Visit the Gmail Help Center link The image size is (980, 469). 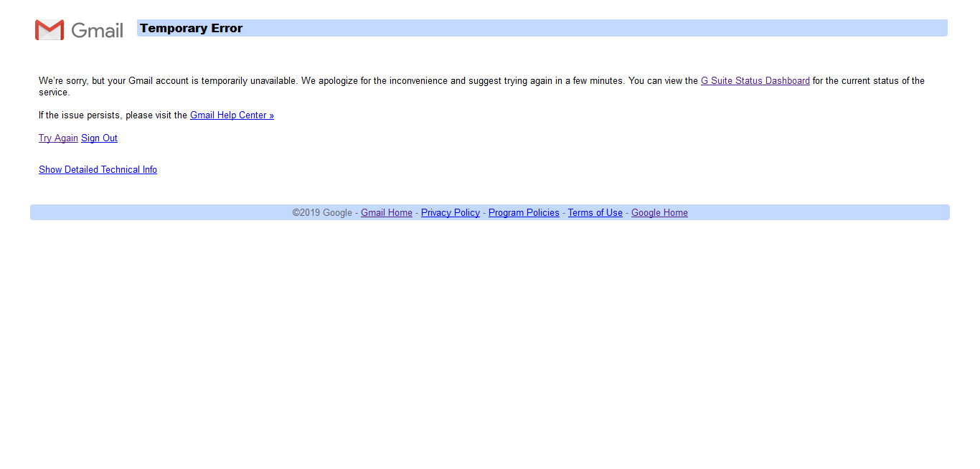tap(232, 115)
